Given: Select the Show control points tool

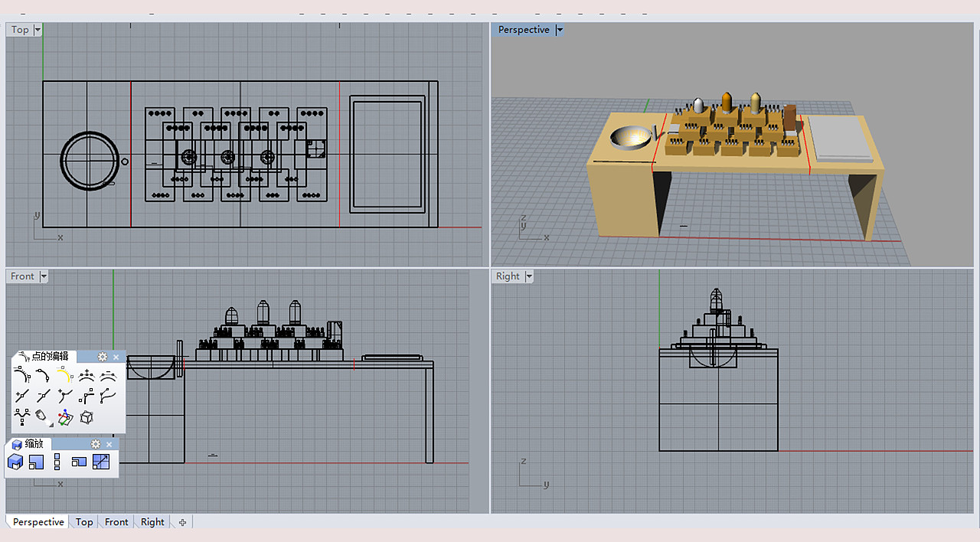Looking at the screenshot, I should coord(21,375).
